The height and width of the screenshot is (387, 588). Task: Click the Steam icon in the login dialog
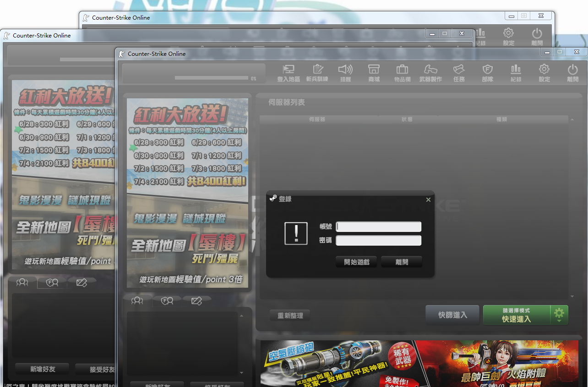273,199
